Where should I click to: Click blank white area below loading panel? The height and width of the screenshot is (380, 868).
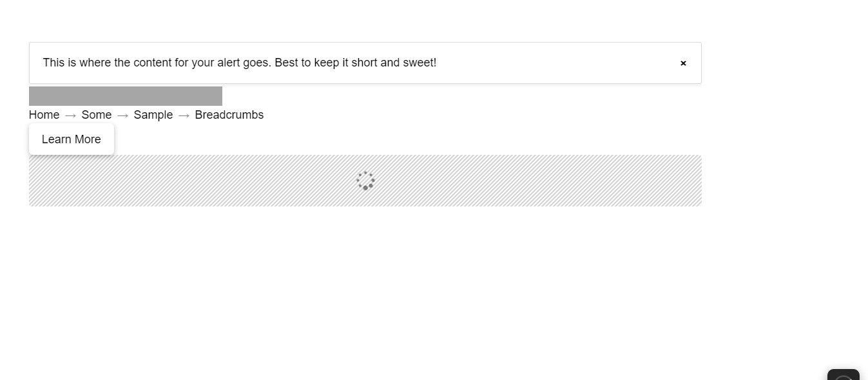pyautogui.click(x=365, y=284)
